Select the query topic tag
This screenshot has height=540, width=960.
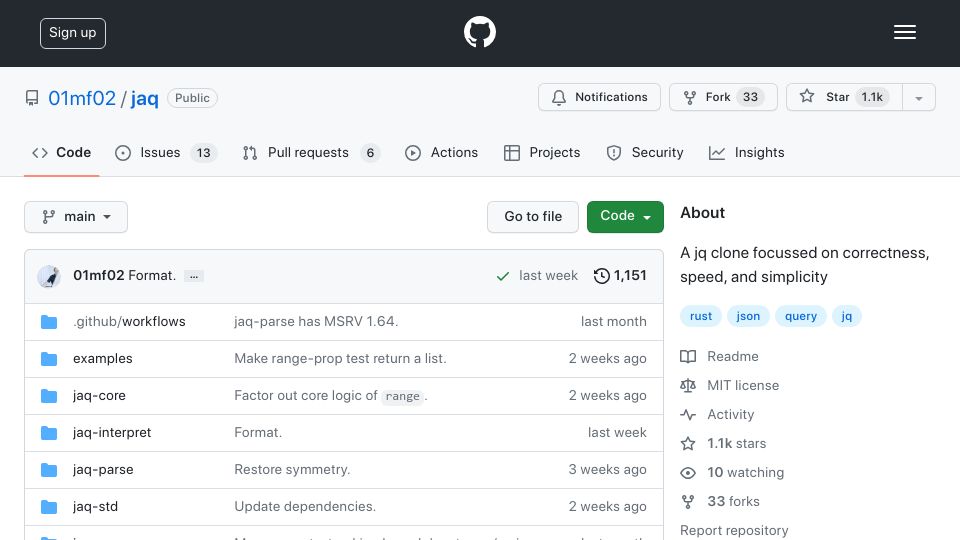[x=801, y=316]
